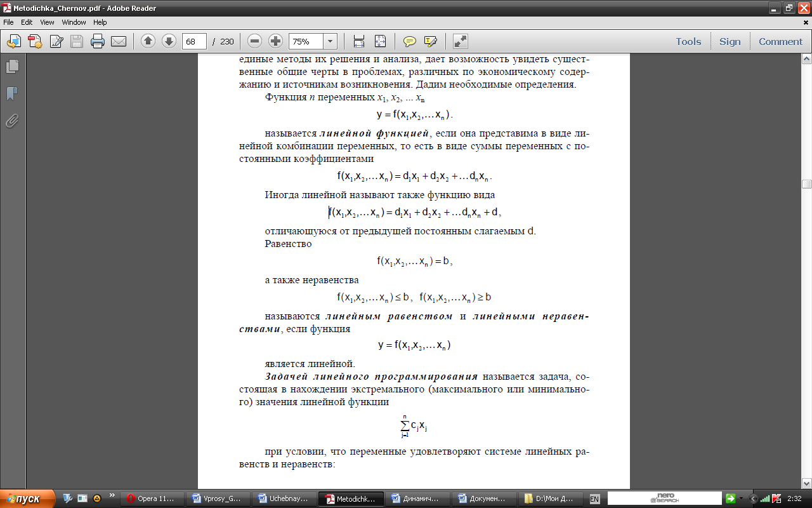
Task: Click the Open file toolbar icon
Action: [13, 41]
